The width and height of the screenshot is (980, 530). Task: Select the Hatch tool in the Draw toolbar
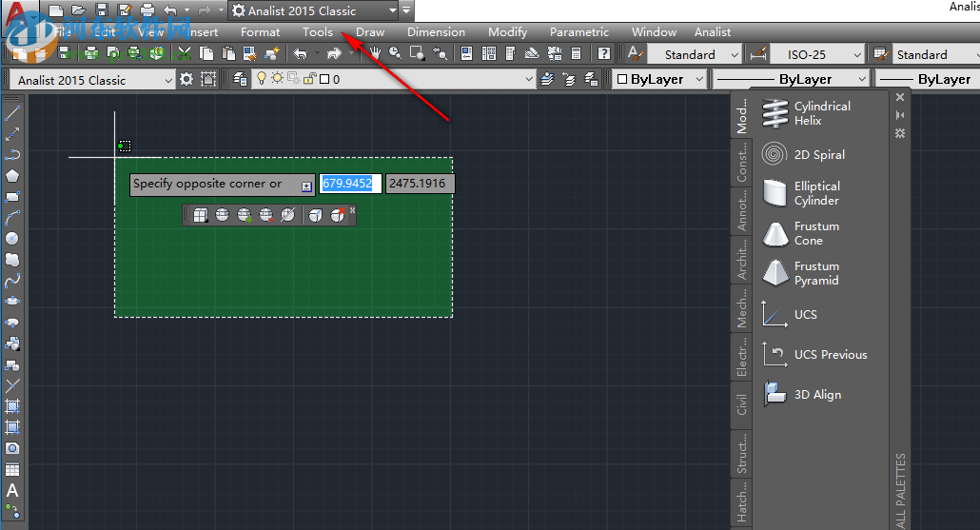point(11,406)
